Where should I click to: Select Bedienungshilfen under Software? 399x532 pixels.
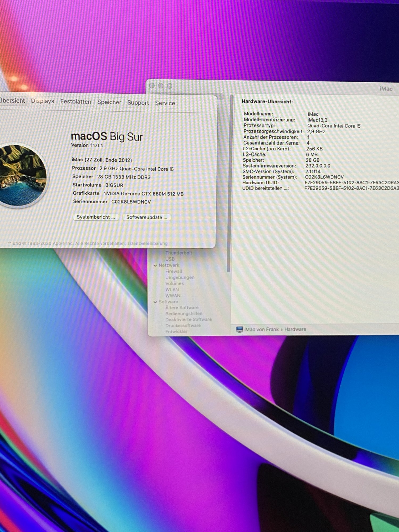click(184, 314)
